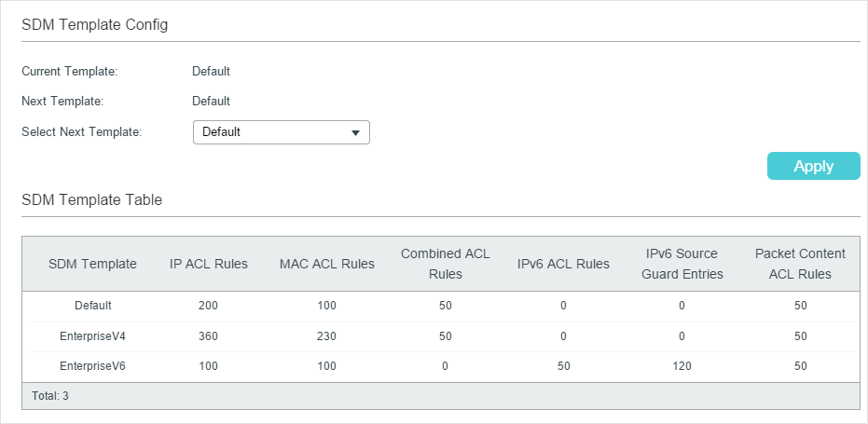Click the IPv6 ACL Rules column header
This screenshot has width=868, height=424.
[x=563, y=264]
